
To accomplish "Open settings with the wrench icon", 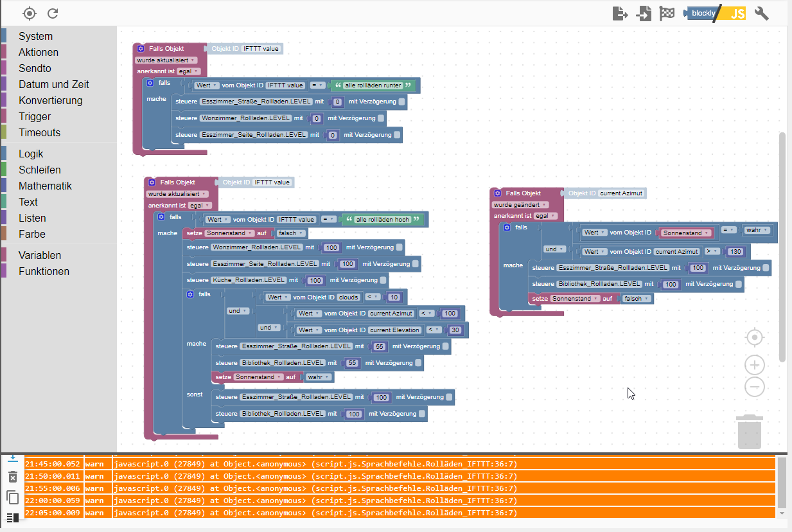I will coord(761,13).
